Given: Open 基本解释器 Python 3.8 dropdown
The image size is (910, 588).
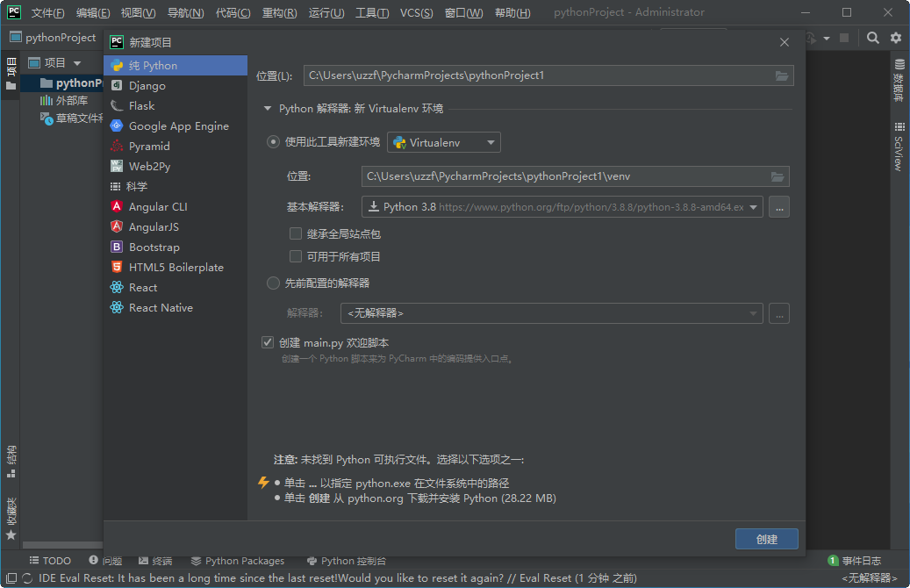Looking at the screenshot, I should pyautogui.click(x=562, y=206).
